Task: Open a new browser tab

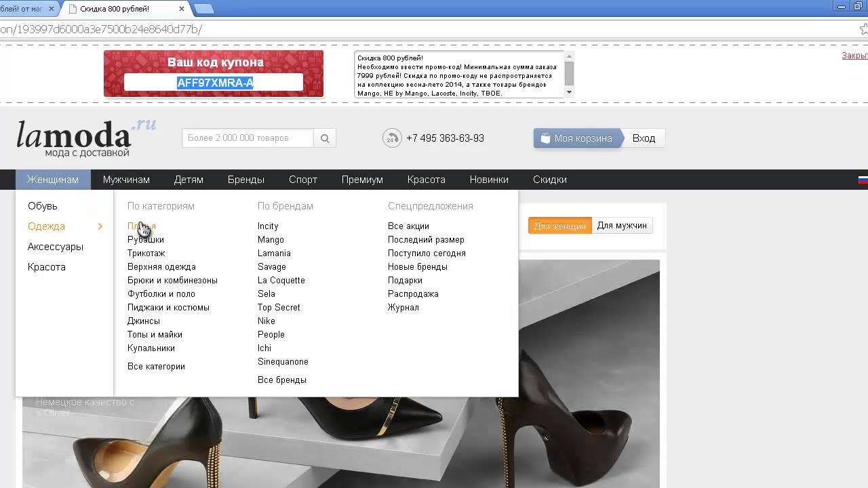Action: (x=203, y=9)
